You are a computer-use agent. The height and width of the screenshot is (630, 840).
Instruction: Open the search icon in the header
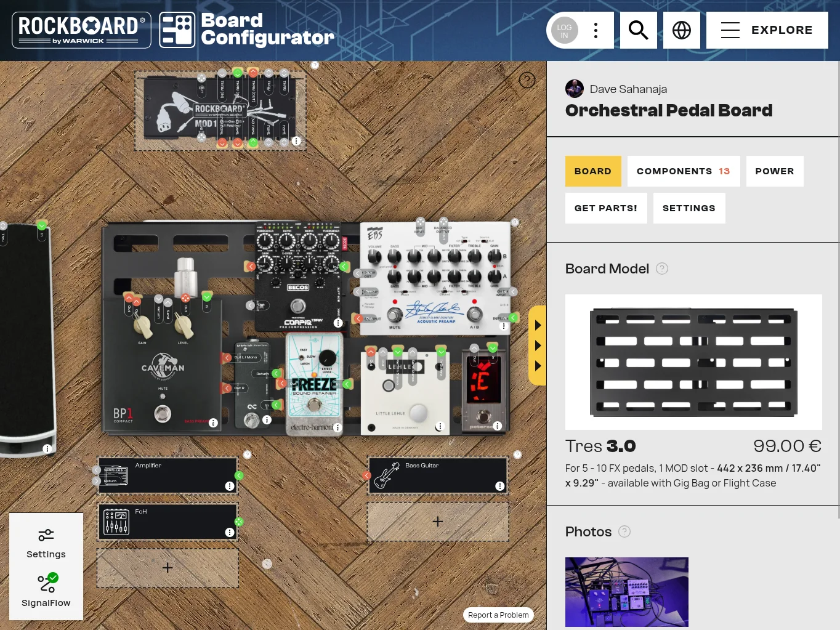click(x=638, y=30)
